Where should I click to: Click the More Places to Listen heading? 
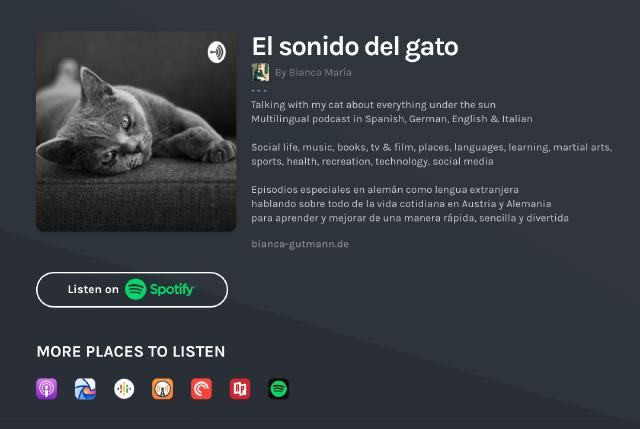pyautogui.click(x=131, y=351)
